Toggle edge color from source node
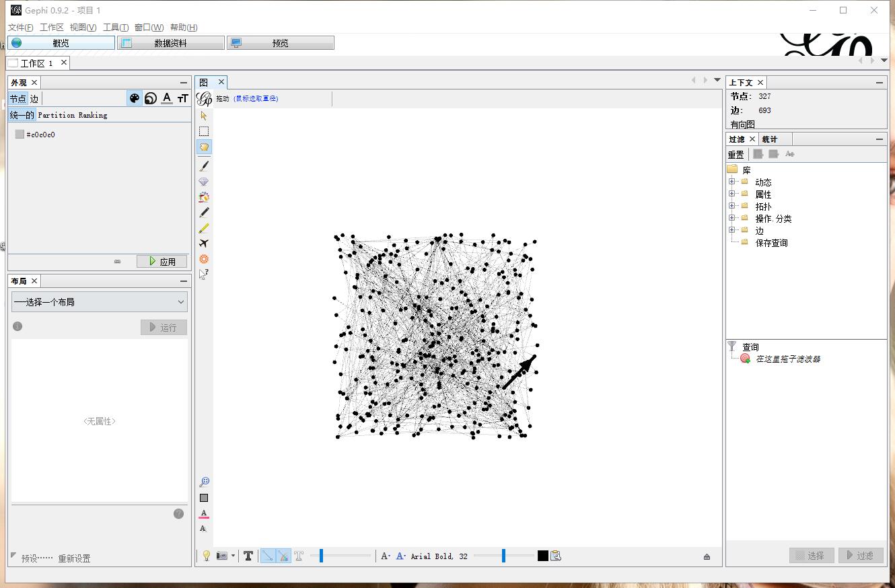Screen dimensions: 895x588 click(283, 556)
